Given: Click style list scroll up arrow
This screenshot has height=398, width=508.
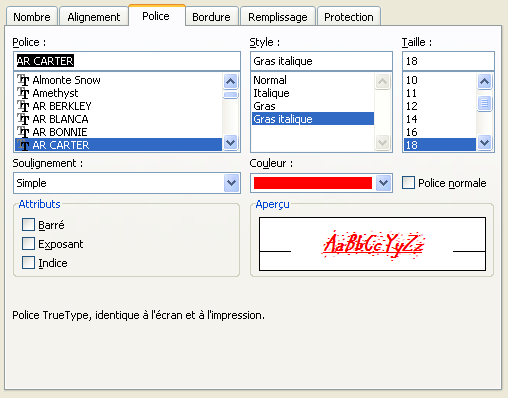Looking at the screenshot, I should point(382,81).
